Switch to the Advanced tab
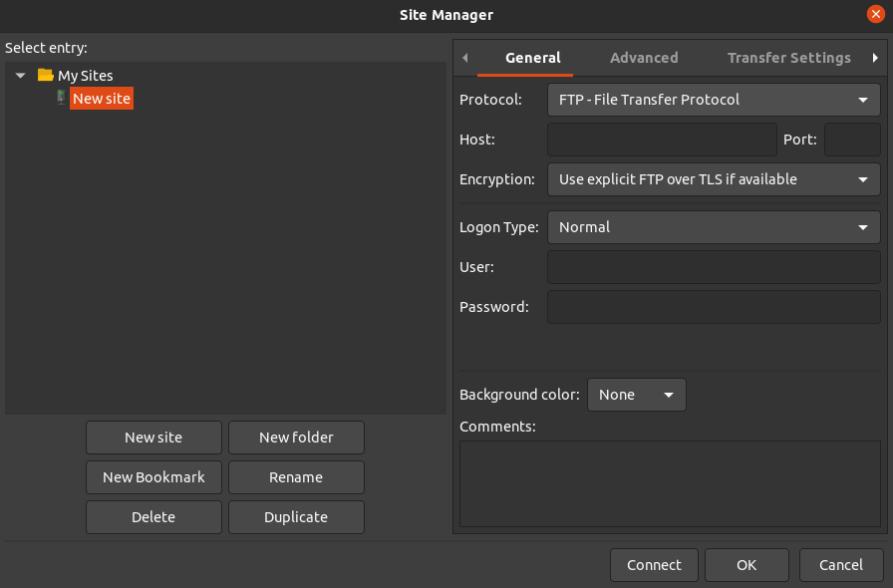 point(644,58)
